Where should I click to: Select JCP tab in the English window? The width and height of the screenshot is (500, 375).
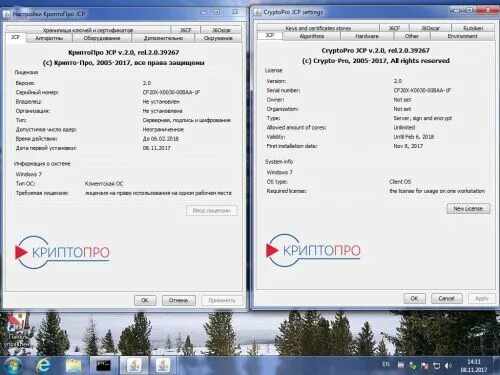coord(270,35)
